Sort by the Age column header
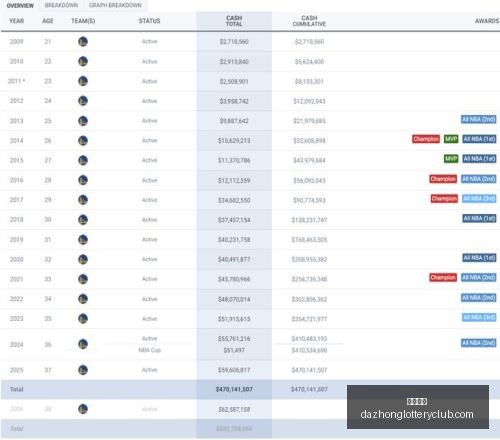The height and width of the screenshot is (440, 500). coord(48,21)
